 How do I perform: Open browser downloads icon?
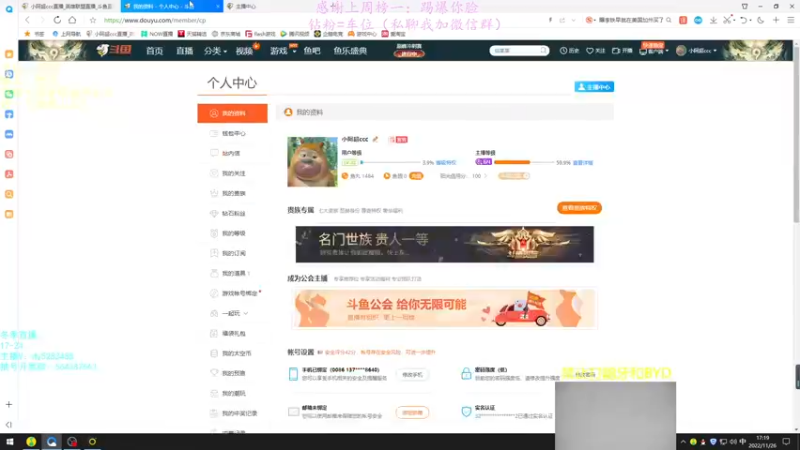tap(713, 20)
